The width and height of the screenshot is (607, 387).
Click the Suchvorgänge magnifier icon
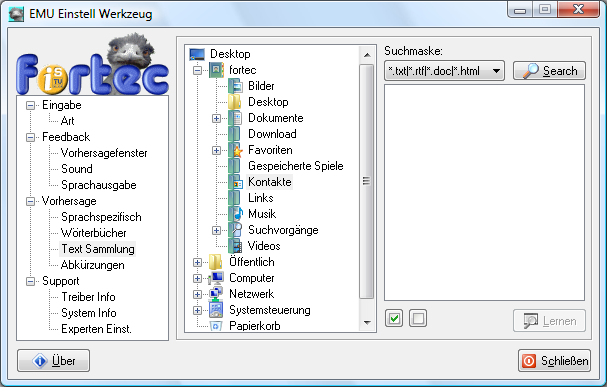[235, 230]
